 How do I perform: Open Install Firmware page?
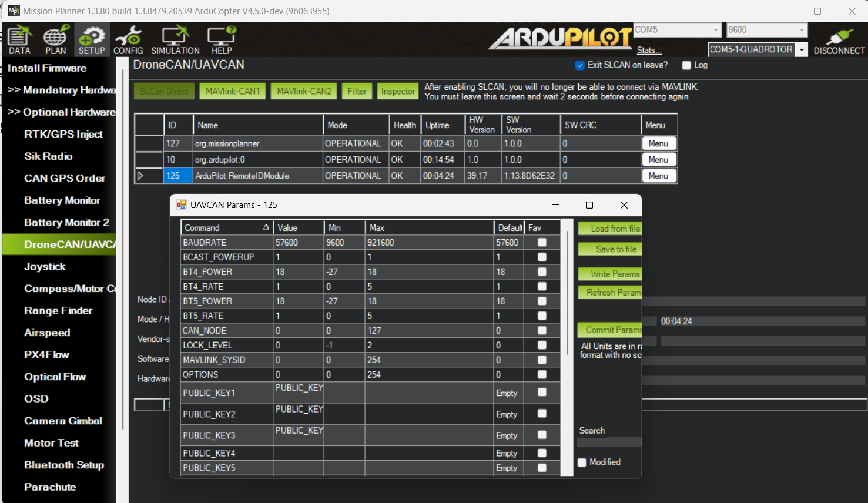pyautogui.click(x=47, y=68)
